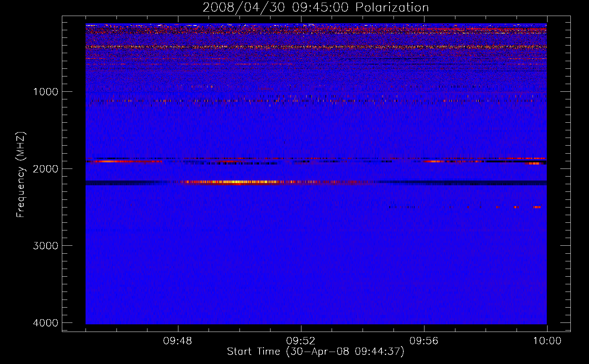The image size is (589, 364).
Task: Click the 2000 frequency tick label
Action: tap(46, 169)
